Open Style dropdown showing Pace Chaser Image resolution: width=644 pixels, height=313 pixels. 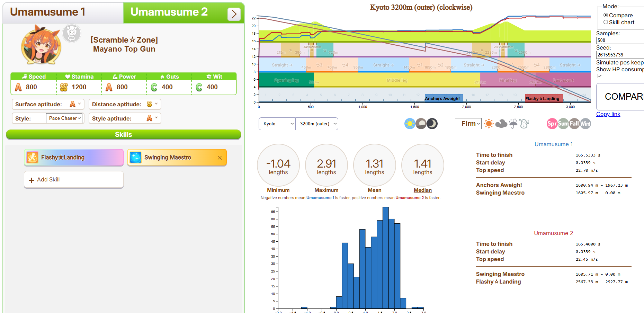[64, 118]
